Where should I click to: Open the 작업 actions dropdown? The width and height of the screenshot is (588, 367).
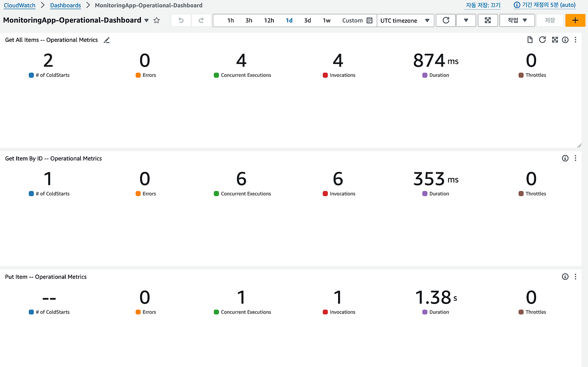[517, 20]
